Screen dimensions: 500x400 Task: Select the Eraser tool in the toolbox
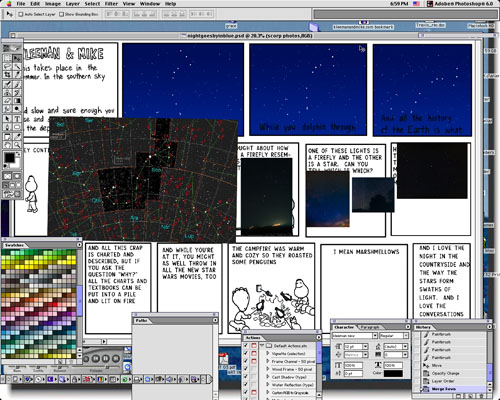click(x=7, y=100)
